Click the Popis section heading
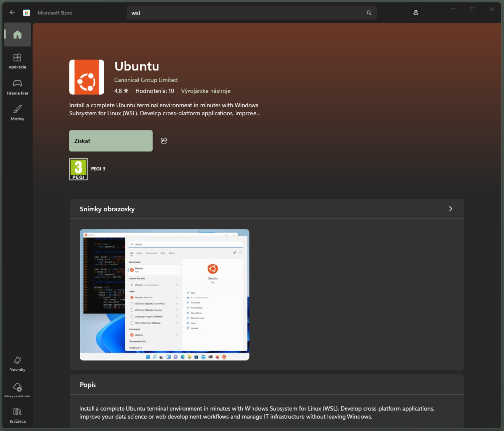The height and width of the screenshot is (431, 504). click(x=88, y=385)
